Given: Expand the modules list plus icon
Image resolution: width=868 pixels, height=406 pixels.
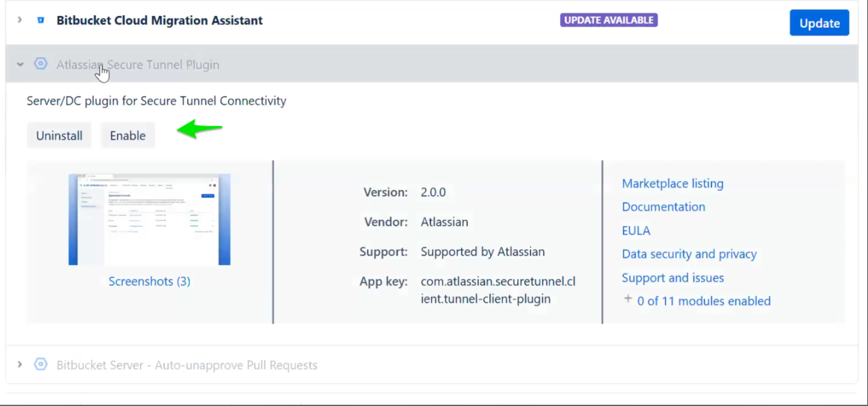Looking at the screenshot, I should tap(628, 299).
